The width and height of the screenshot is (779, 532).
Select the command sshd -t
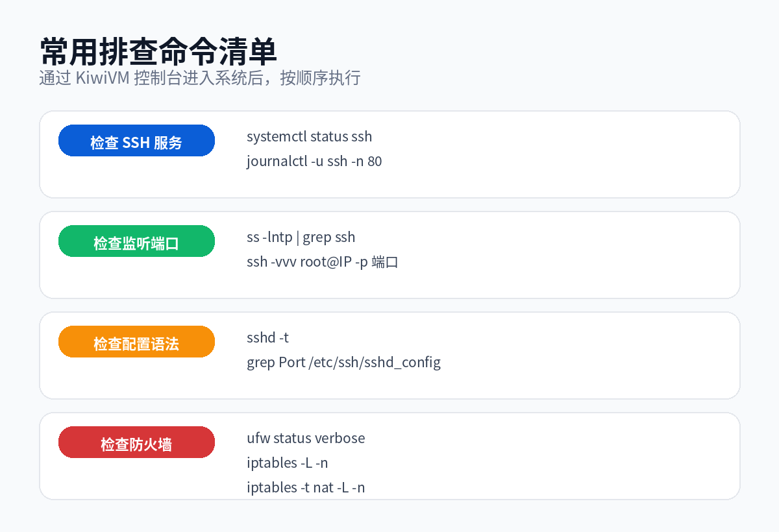(x=267, y=337)
